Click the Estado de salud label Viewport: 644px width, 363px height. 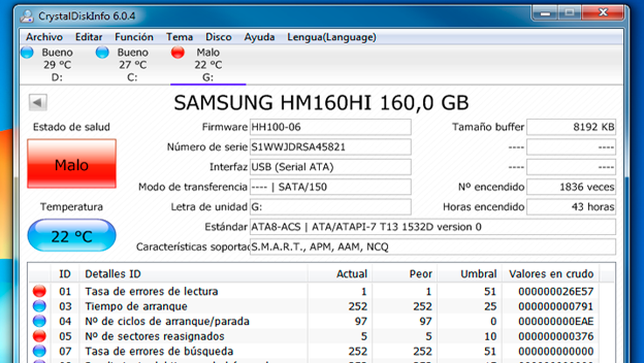71,127
